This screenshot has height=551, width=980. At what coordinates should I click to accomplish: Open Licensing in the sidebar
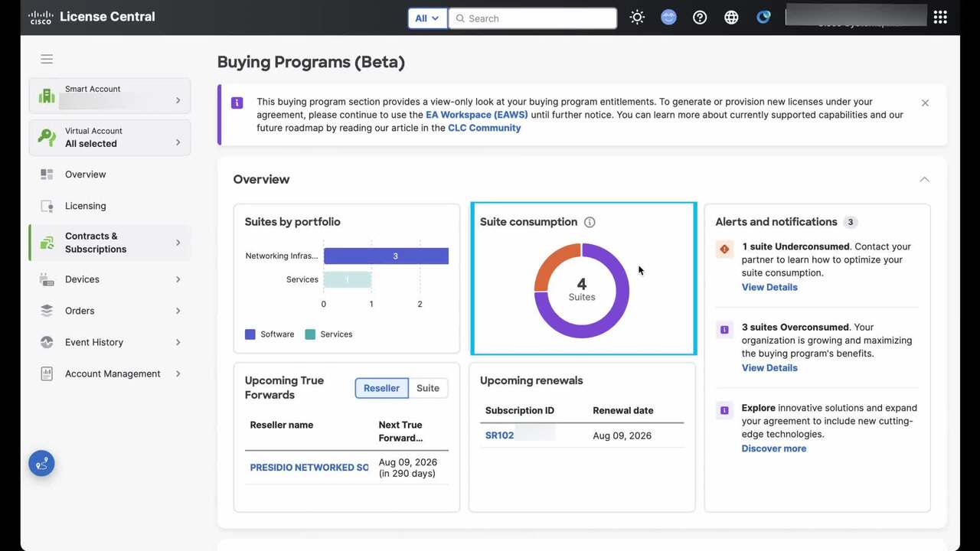86,206
